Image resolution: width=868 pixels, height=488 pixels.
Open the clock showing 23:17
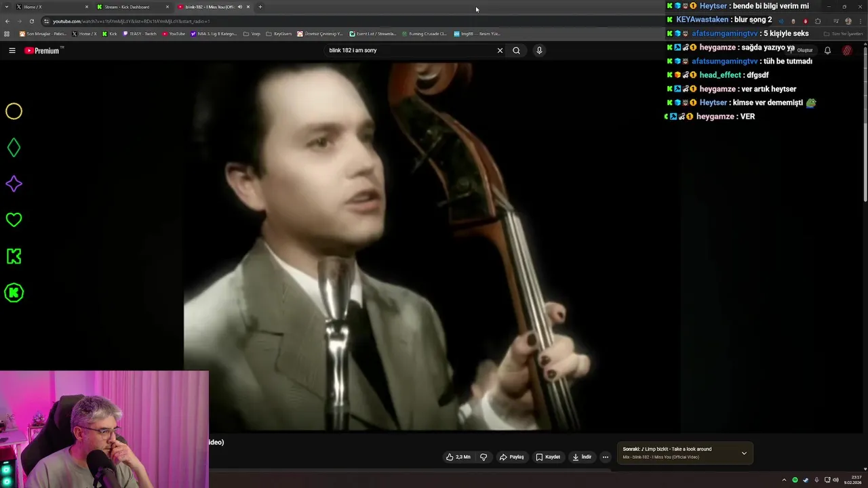click(852, 480)
